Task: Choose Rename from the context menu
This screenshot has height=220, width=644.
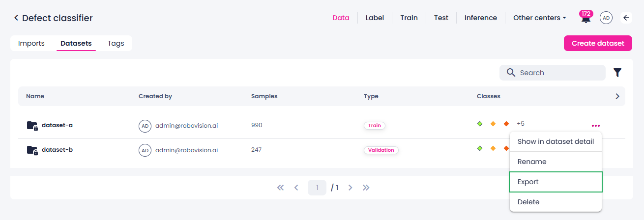Action: pos(556,162)
